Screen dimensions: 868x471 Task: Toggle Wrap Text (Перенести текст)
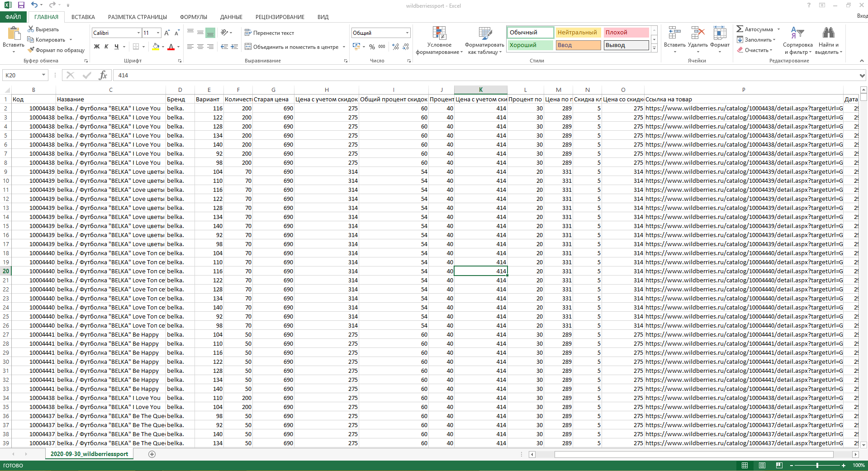(269, 33)
